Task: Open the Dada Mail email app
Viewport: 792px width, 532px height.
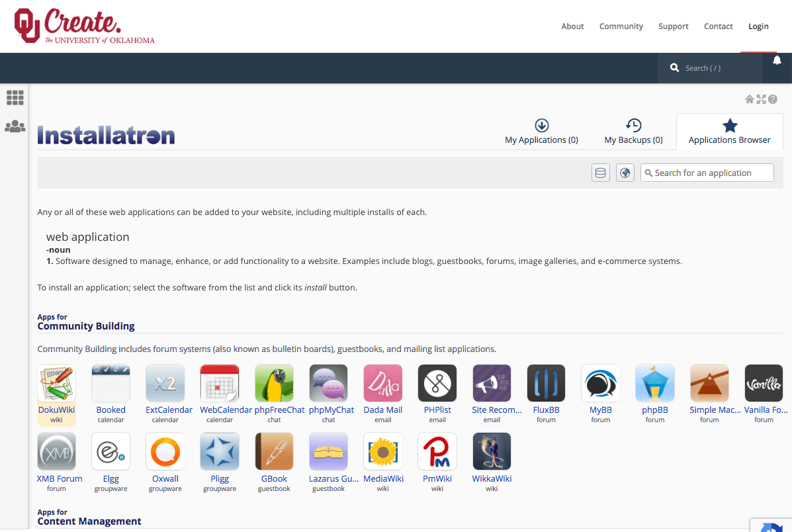Action: (x=383, y=383)
